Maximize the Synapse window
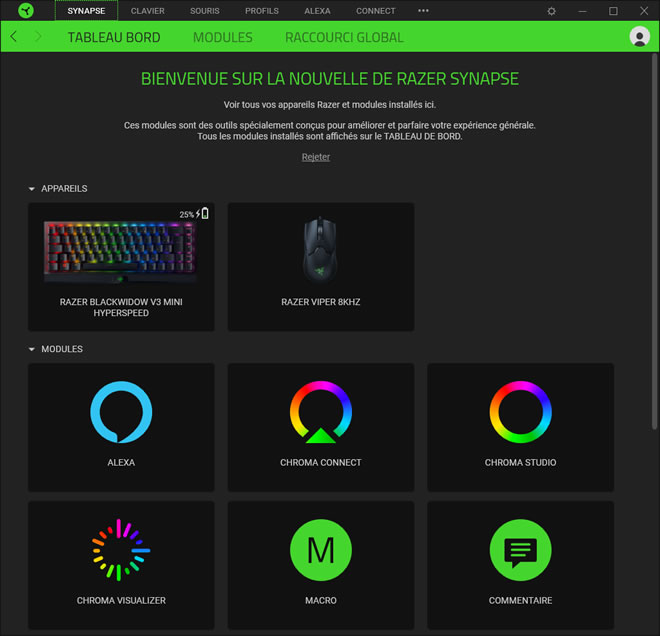660x636 pixels. click(x=613, y=11)
